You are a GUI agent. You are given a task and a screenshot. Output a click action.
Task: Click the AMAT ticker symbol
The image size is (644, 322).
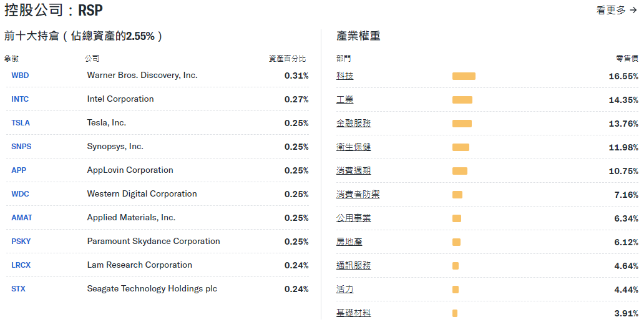(x=22, y=218)
